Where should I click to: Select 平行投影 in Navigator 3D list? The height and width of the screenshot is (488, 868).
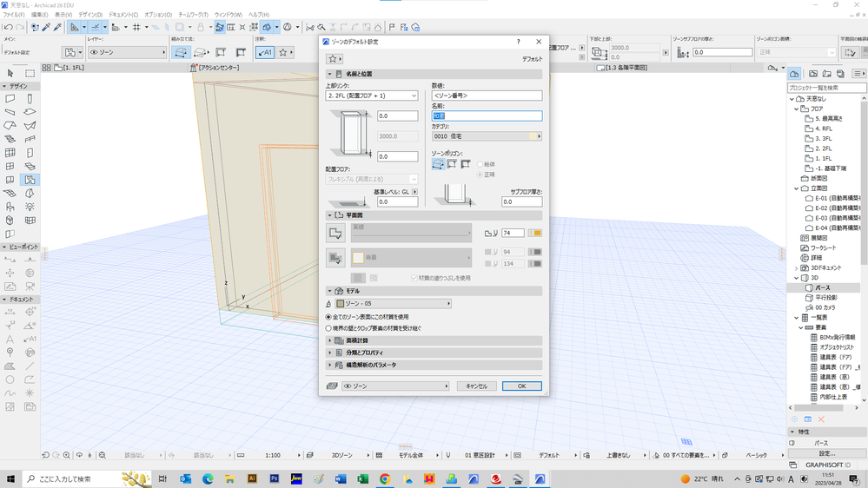(x=826, y=298)
